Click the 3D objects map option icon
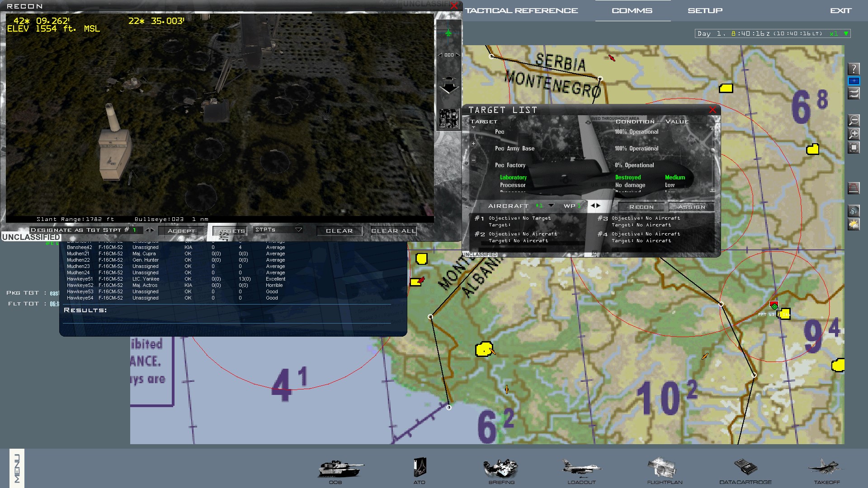 854,211
